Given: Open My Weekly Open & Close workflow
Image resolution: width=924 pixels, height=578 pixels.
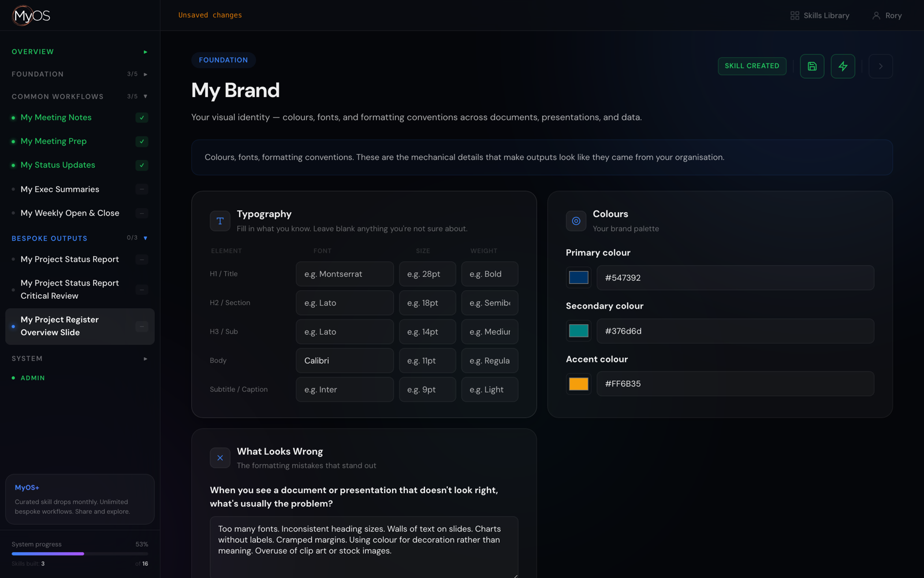Looking at the screenshot, I should [x=70, y=213].
